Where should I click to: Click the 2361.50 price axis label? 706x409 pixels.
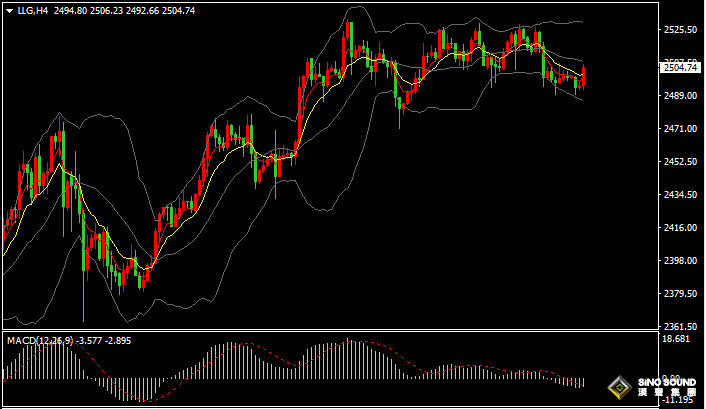[680, 327]
